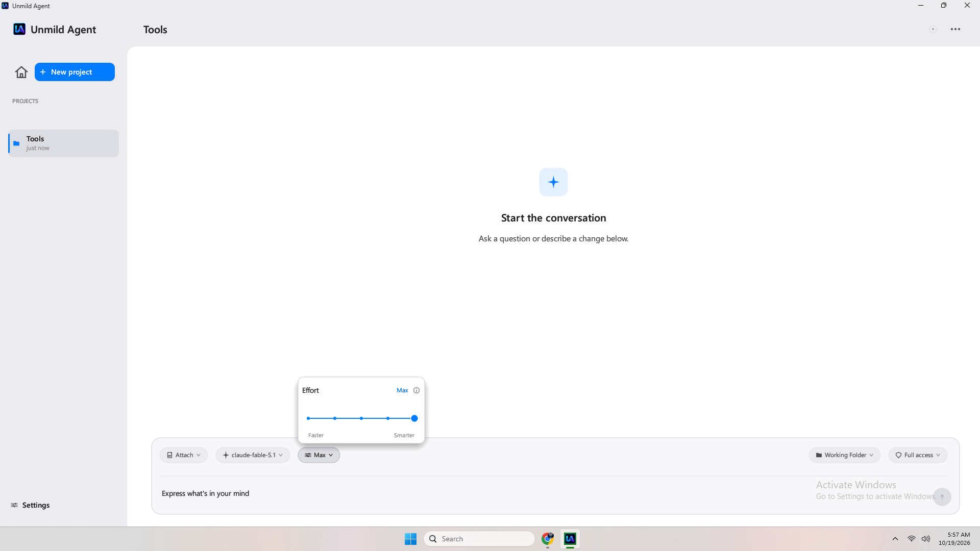Click the second stop on Effort slider
The width and height of the screenshot is (980, 551).
click(x=335, y=418)
